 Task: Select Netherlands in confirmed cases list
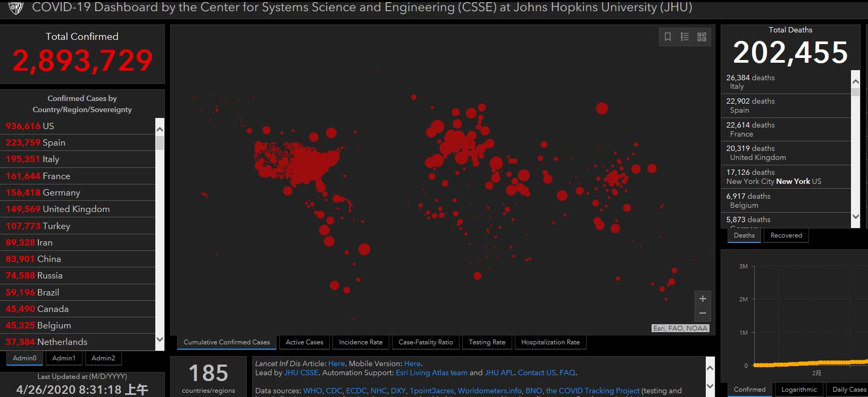tap(78, 342)
